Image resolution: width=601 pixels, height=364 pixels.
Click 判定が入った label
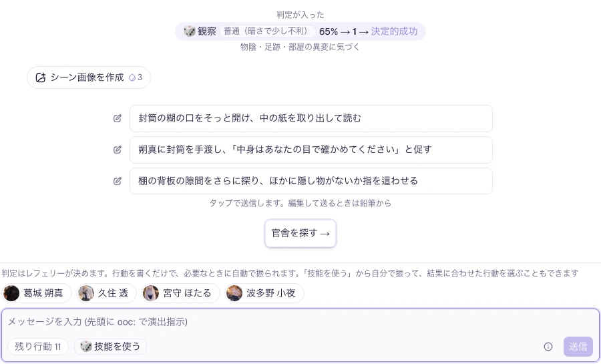[300, 15]
